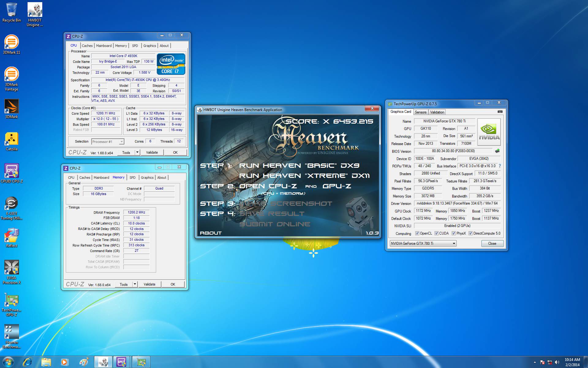Screen dimensions: 588x368
Task: Click OK in the top CPU-Z window
Action: [x=175, y=152]
